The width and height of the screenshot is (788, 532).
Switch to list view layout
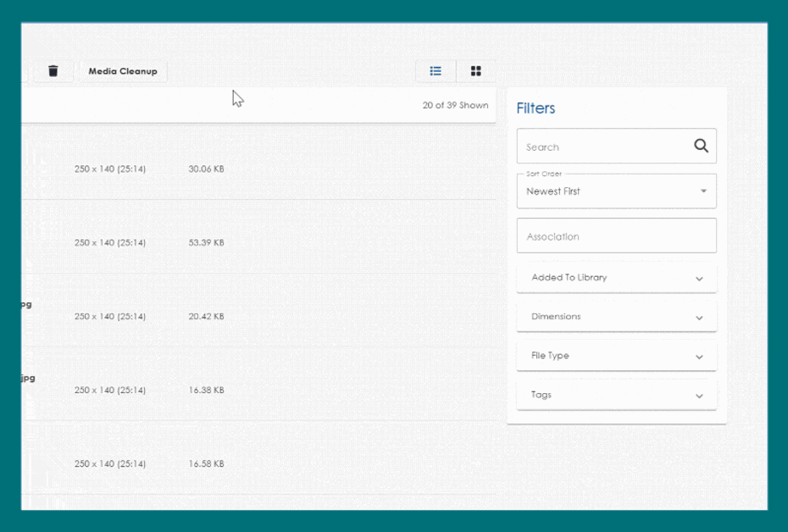(x=436, y=71)
